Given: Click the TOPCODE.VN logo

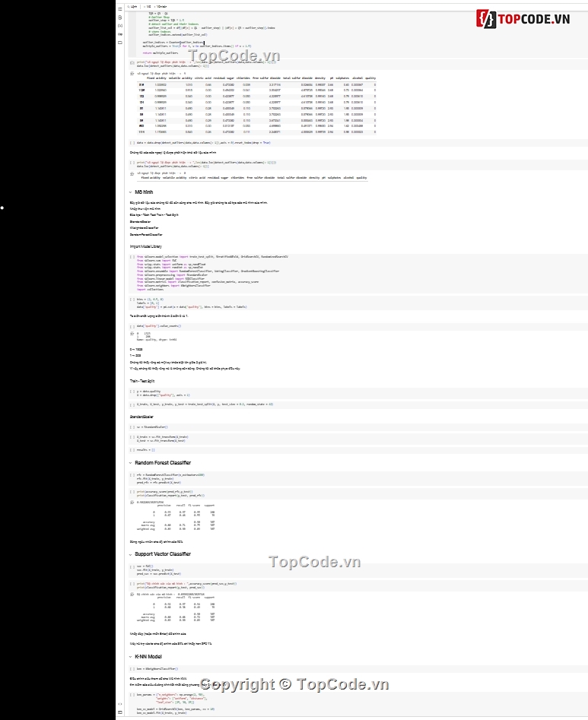Looking at the screenshot, I should coord(523,19).
